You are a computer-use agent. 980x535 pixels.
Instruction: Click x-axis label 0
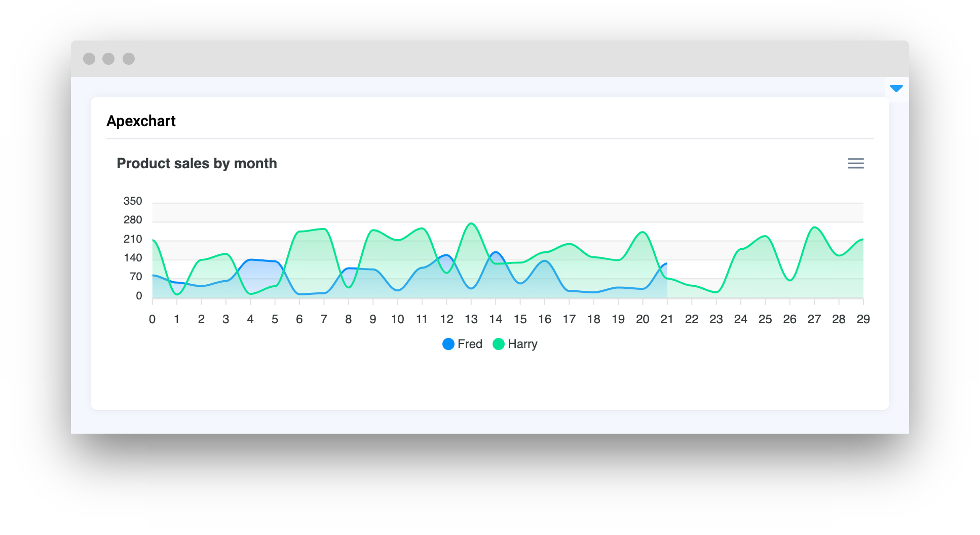[x=152, y=319]
